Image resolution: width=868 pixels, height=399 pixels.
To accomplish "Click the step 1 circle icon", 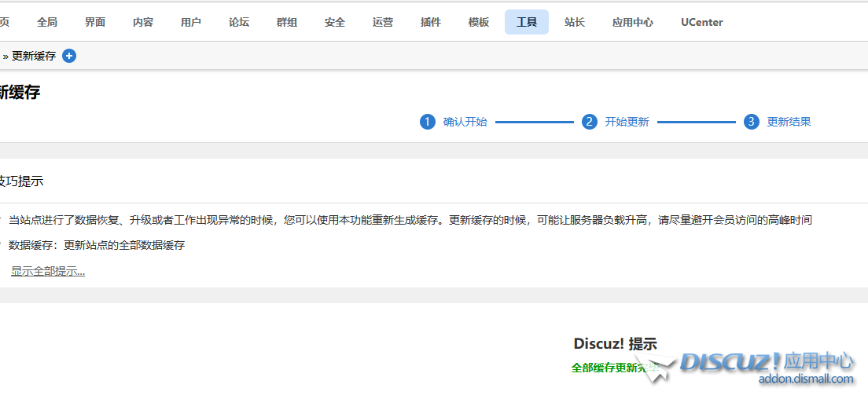I will pyautogui.click(x=427, y=122).
